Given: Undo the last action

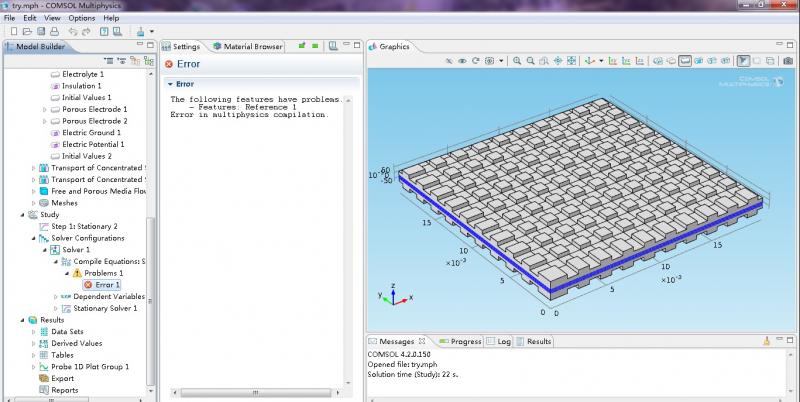Looking at the screenshot, I should [x=72, y=32].
